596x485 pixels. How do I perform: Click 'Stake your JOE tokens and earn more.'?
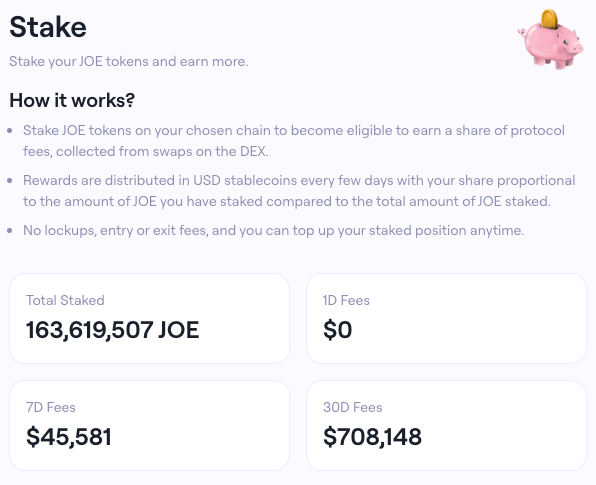click(128, 62)
